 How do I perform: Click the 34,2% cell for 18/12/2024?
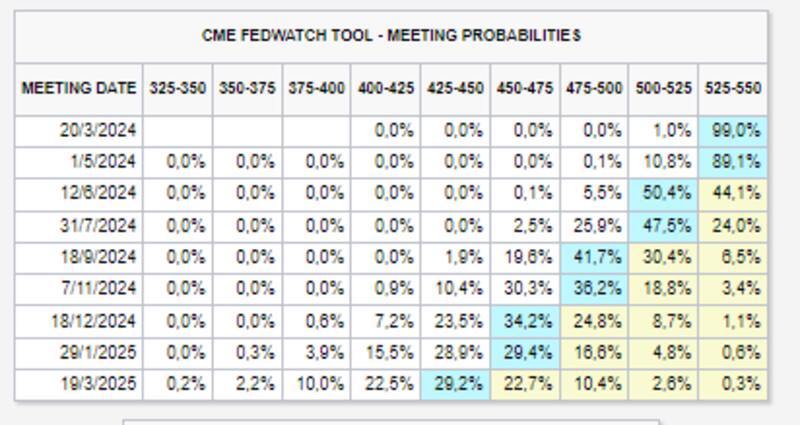click(x=526, y=320)
